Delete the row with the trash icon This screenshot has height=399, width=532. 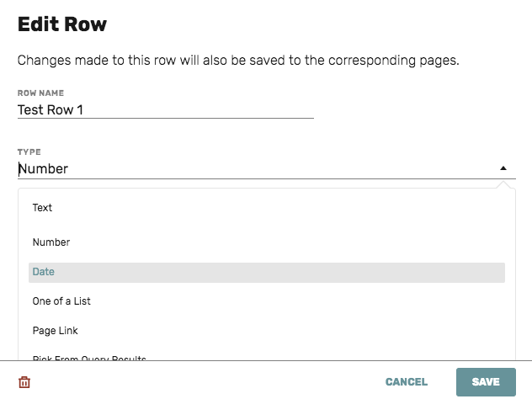(x=24, y=382)
